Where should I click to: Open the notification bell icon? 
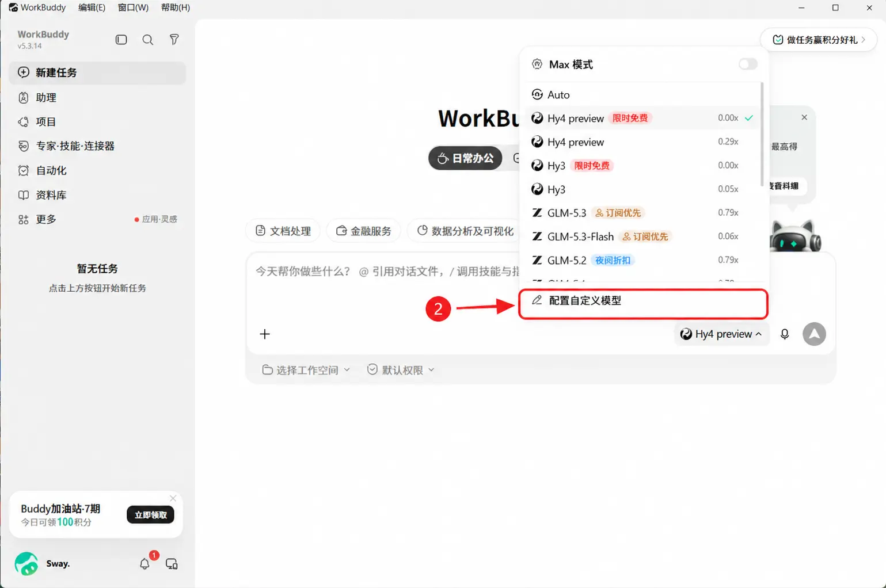pos(145,564)
